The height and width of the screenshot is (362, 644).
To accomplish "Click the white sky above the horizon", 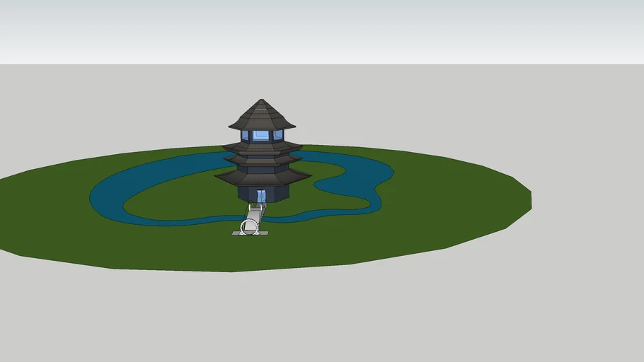I will [318, 28].
